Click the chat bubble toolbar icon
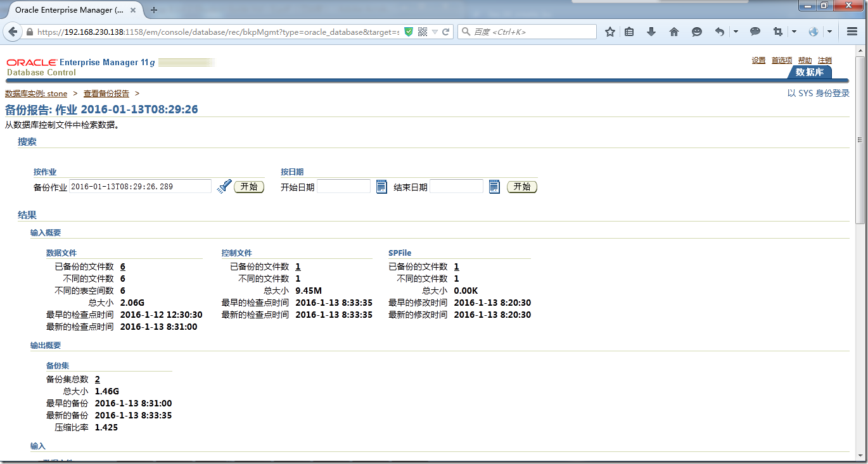Viewport: 868px width, 464px height. pyautogui.click(x=755, y=32)
